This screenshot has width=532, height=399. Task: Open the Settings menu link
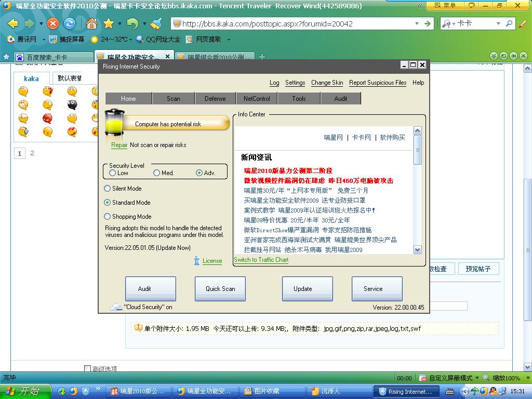point(295,83)
